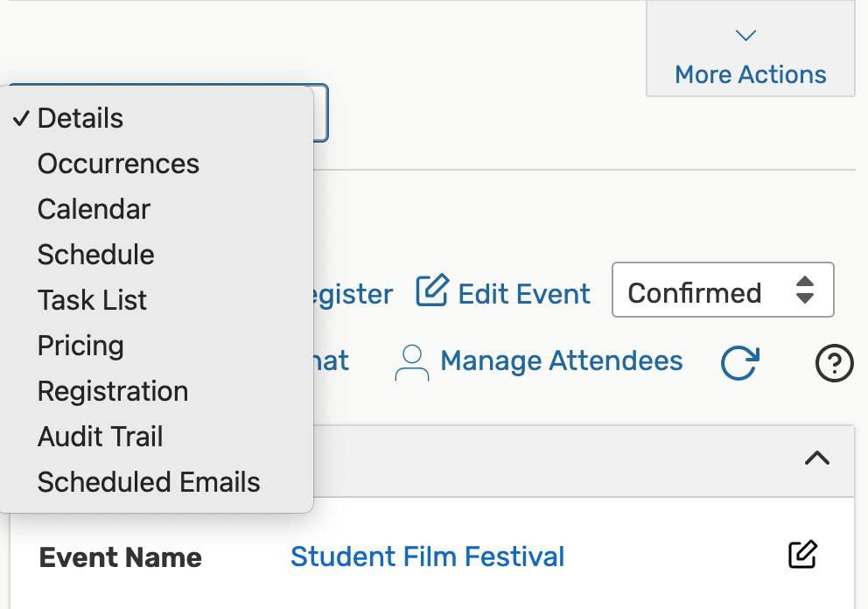Click the Edit Event pencil icon

(431, 291)
